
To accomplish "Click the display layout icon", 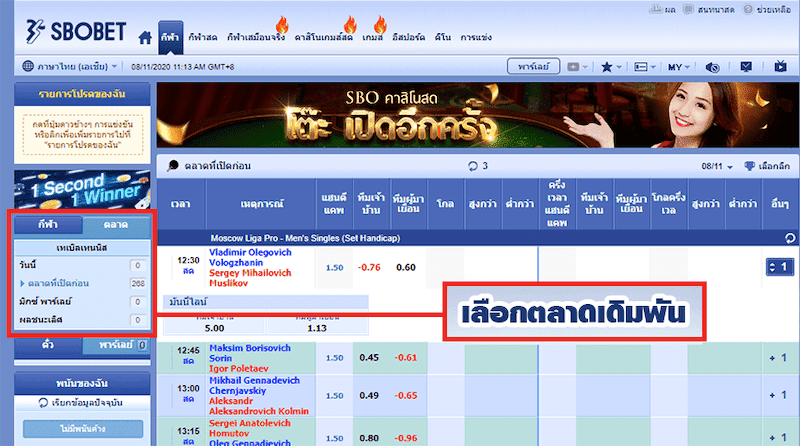I will click(640, 67).
